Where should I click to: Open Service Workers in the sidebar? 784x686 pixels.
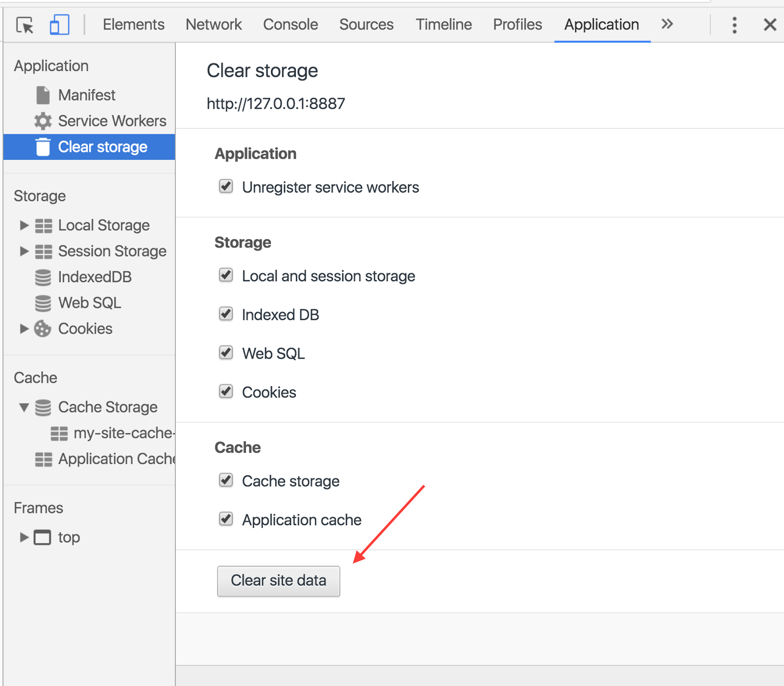point(112,121)
